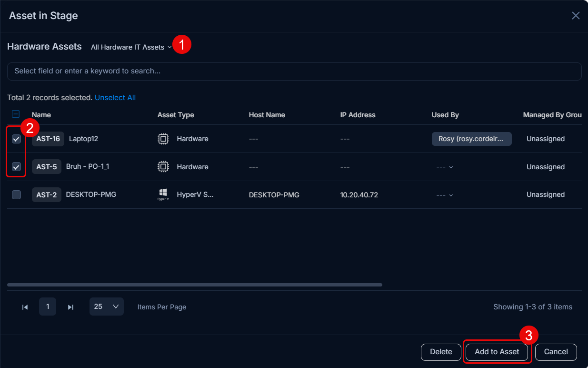Click the Managed By Group column header
This screenshot has height=368, width=588.
tap(552, 115)
